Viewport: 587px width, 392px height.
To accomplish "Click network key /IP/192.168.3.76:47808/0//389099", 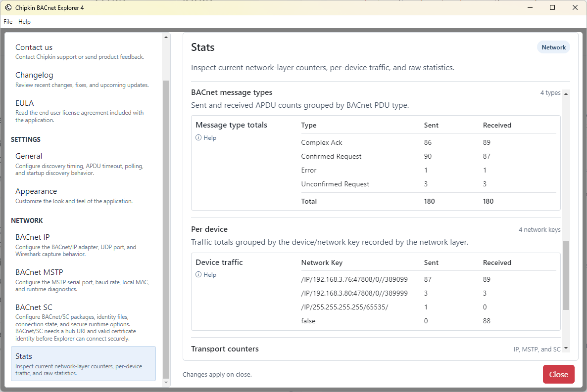I will click(x=354, y=279).
